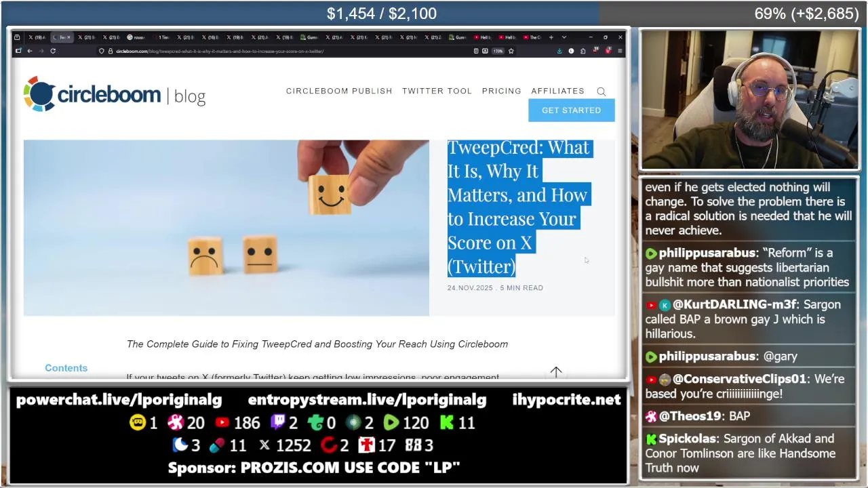Show site security padlock info
The width and height of the screenshot is (868, 488).
click(x=110, y=51)
